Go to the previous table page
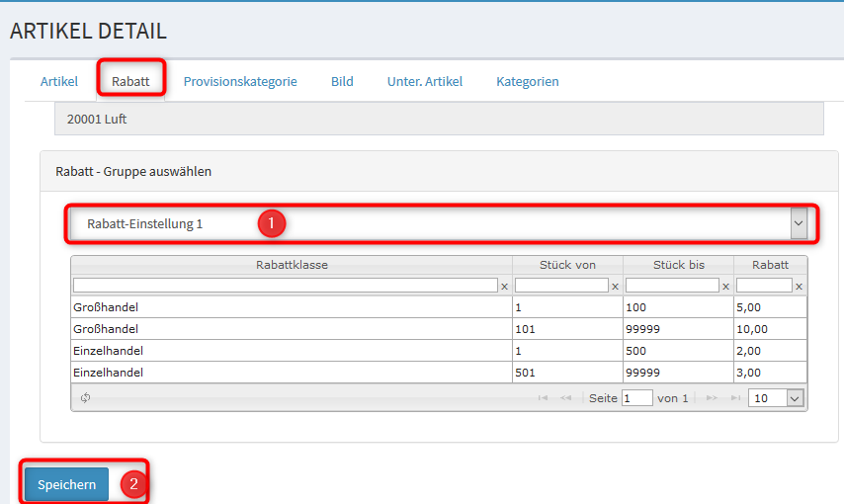Image resolution: width=844 pixels, height=504 pixels. coord(566,397)
